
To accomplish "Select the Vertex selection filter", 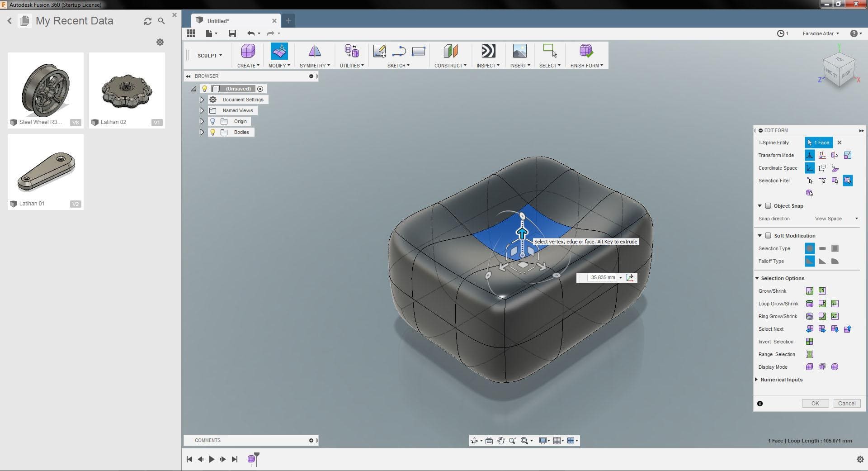I will tap(809, 181).
